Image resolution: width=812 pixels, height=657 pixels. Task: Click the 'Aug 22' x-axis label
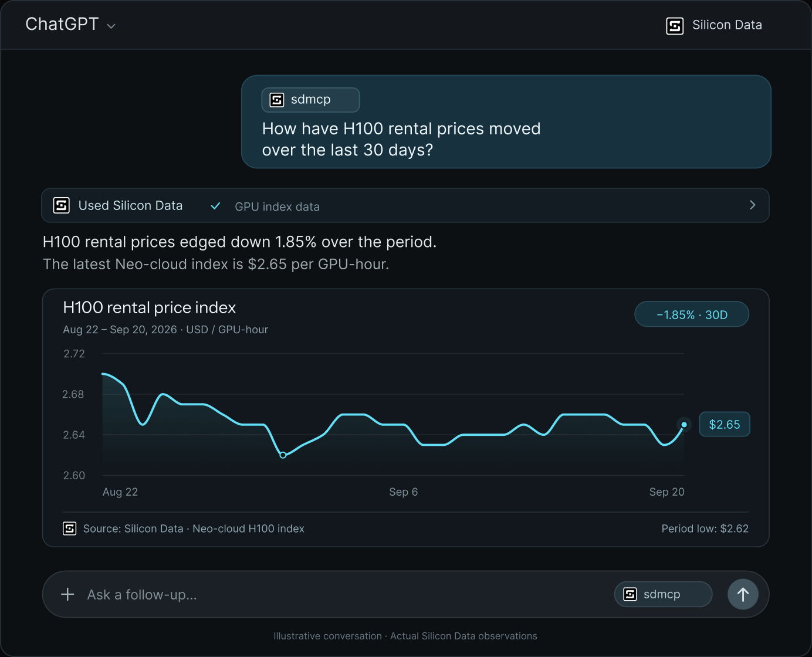point(120,492)
